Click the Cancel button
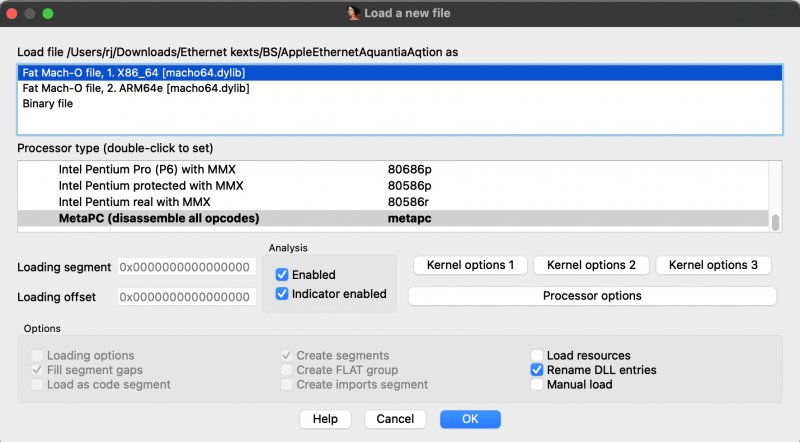This screenshot has height=442, width=800. pos(395,419)
